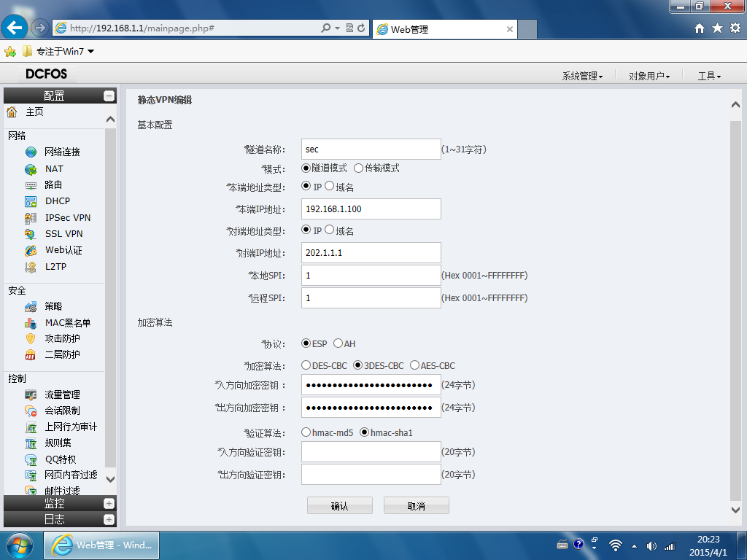The width and height of the screenshot is (747, 560).
Task: Open IPSec VPN menu entry text
Action: pos(68,217)
